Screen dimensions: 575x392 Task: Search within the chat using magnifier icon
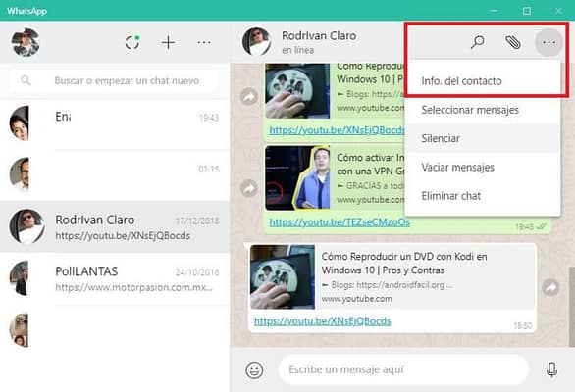click(x=478, y=42)
